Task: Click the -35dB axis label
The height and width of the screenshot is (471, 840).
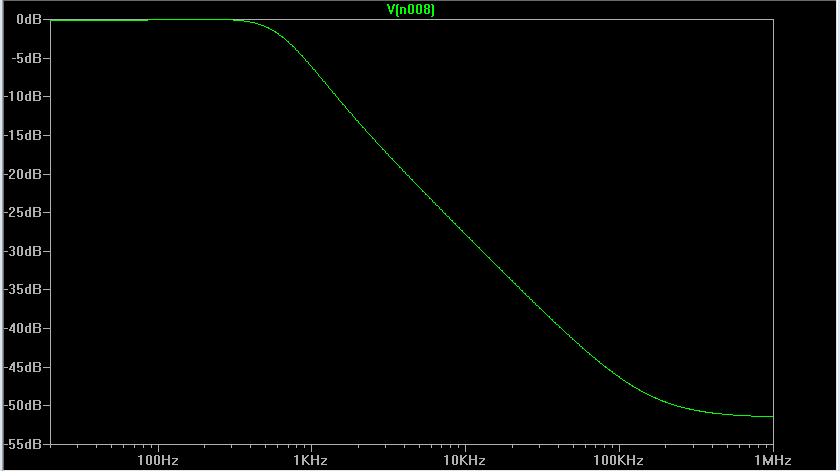Action: (x=23, y=289)
